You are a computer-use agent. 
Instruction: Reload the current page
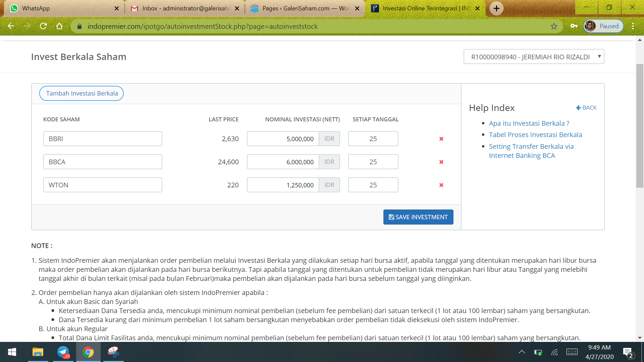pos(43,26)
